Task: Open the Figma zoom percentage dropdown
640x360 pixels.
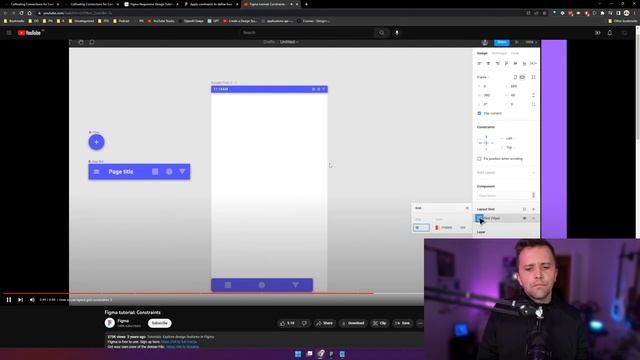Action: (531, 42)
